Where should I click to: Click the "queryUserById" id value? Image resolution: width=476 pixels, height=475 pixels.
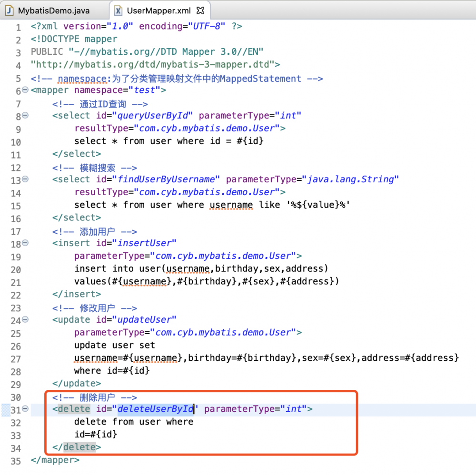[153, 116]
